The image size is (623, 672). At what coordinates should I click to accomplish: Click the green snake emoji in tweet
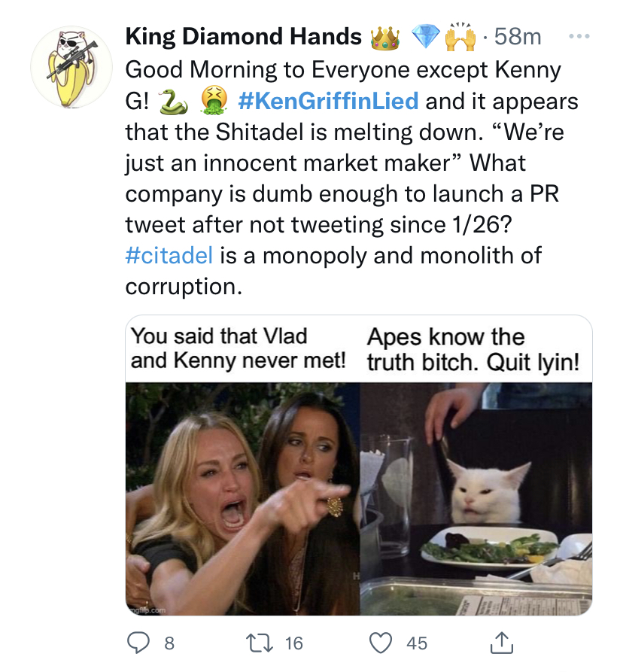pyautogui.click(x=174, y=102)
